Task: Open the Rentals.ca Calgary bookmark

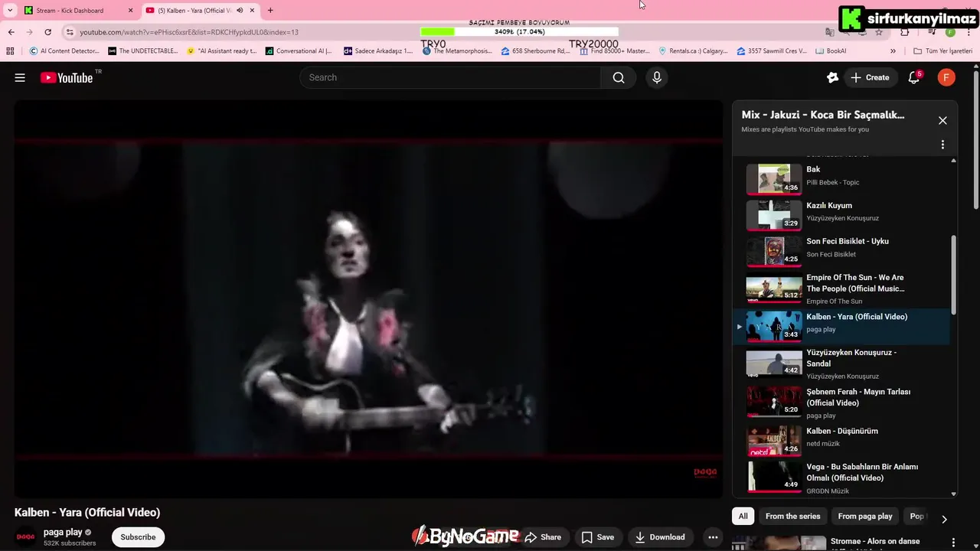Action: point(693,51)
